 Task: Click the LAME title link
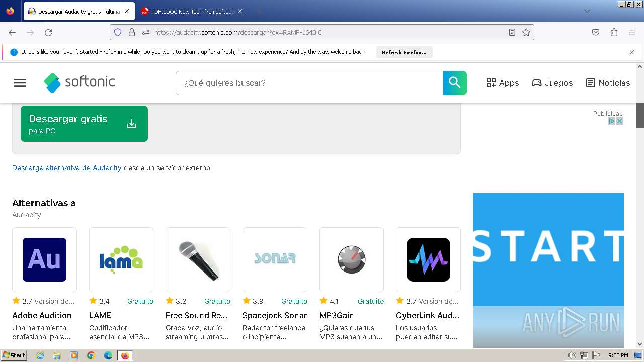[x=100, y=315]
